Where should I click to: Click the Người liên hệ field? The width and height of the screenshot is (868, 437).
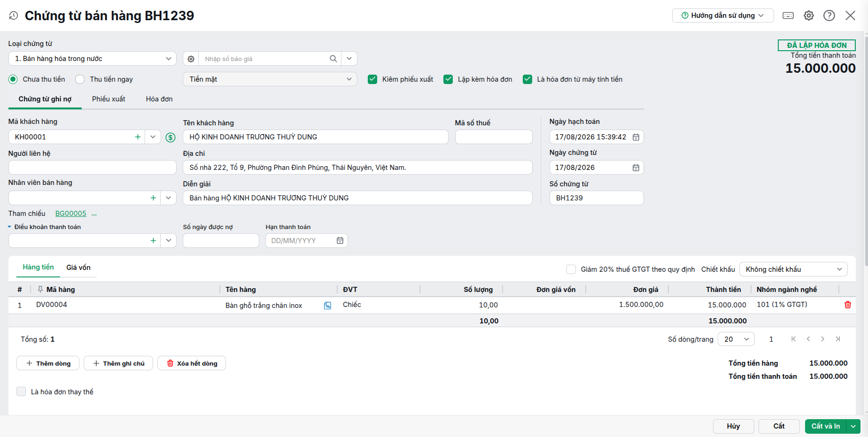(93, 168)
